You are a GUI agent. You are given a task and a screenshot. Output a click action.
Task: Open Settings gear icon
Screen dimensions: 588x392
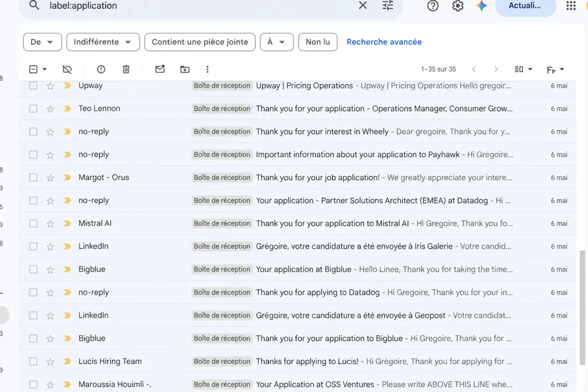coord(458,6)
